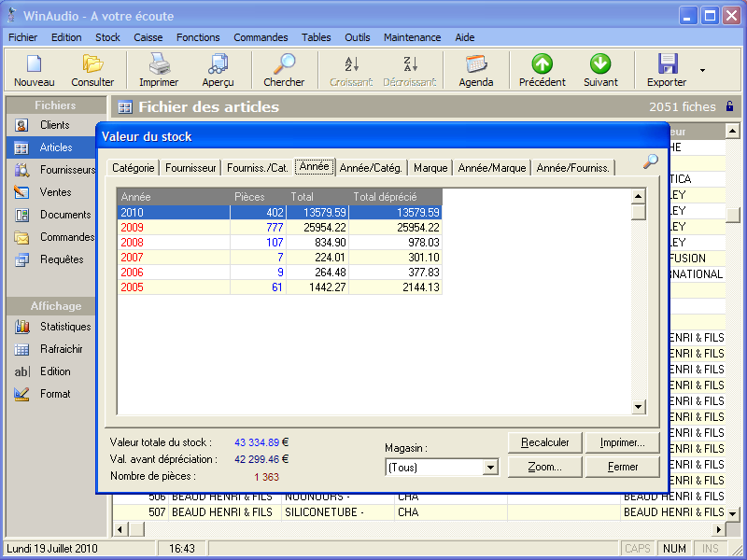Image resolution: width=747 pixels, height=560 pixels.
Task: Select the 2008 row in the table
Action: click(x=279, y=243)
